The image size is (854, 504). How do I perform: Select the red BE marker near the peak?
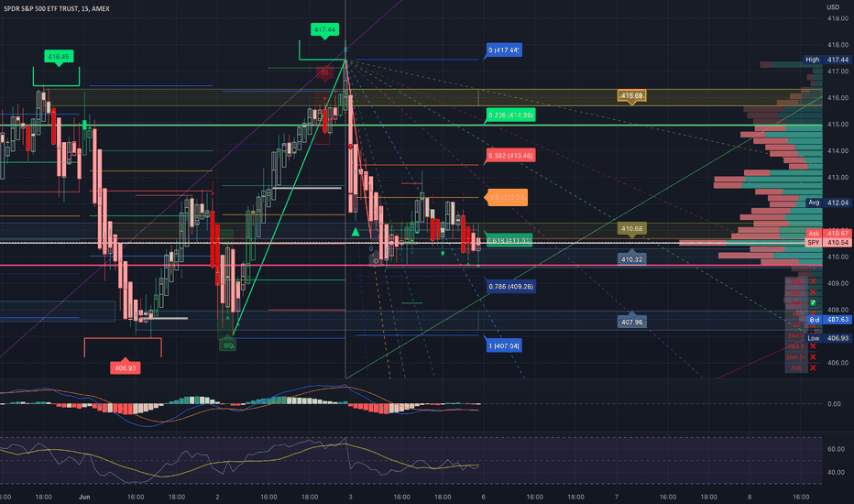324,73
